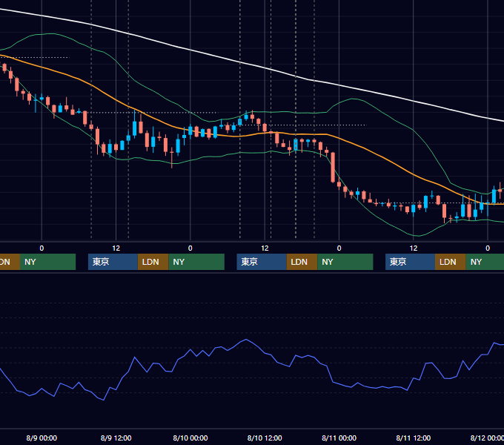Select the NY session block ending near 8/10 00:00
This screenshot has height=445, width=504.
[196, 262]
